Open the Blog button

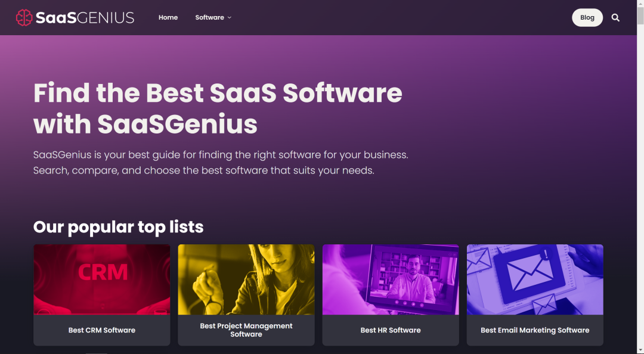click(587, 18)
